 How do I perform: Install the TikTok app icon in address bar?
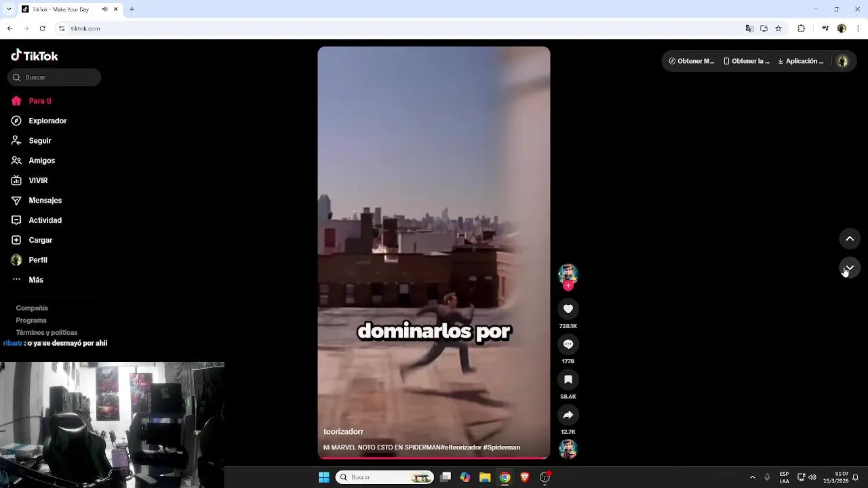click(764, 28)
